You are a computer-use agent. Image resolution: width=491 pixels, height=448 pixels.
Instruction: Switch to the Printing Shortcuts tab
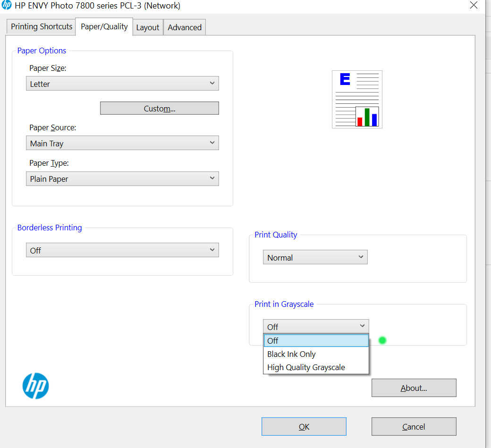click(x=42, y=27)
